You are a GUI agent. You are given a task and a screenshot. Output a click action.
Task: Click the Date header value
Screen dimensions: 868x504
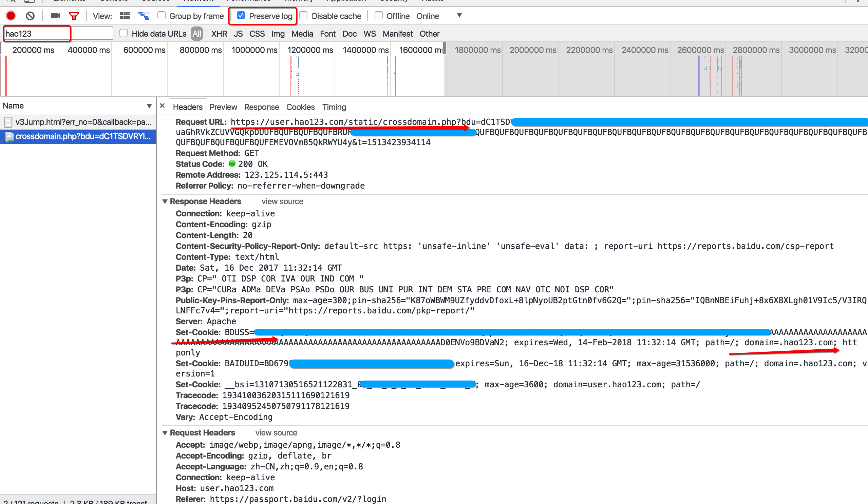pyautogui.click(x=271, y=268)
